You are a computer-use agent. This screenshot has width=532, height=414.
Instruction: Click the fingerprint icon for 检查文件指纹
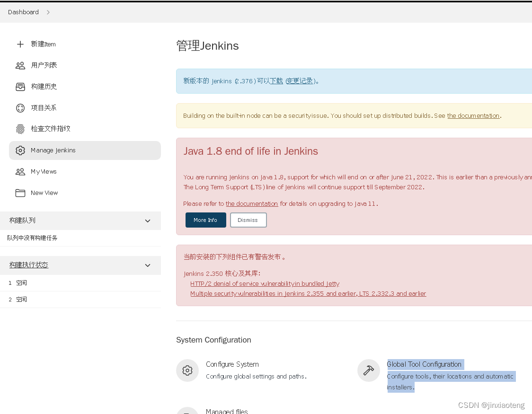(x=20, y=129)
